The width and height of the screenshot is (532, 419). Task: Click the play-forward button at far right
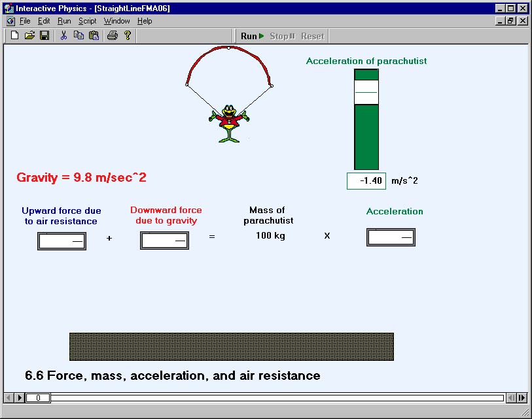tap(522, 397)
